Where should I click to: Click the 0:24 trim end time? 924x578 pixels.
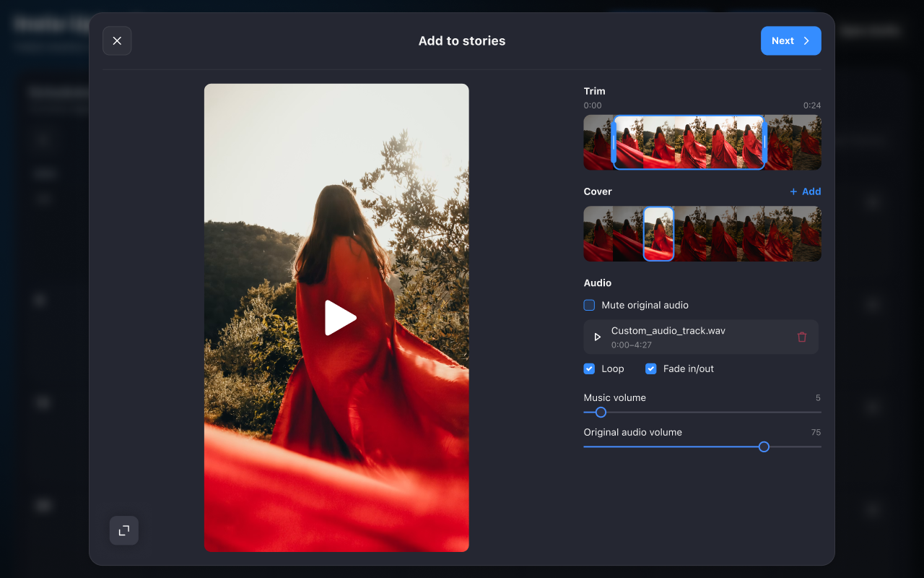pos(812,105)
